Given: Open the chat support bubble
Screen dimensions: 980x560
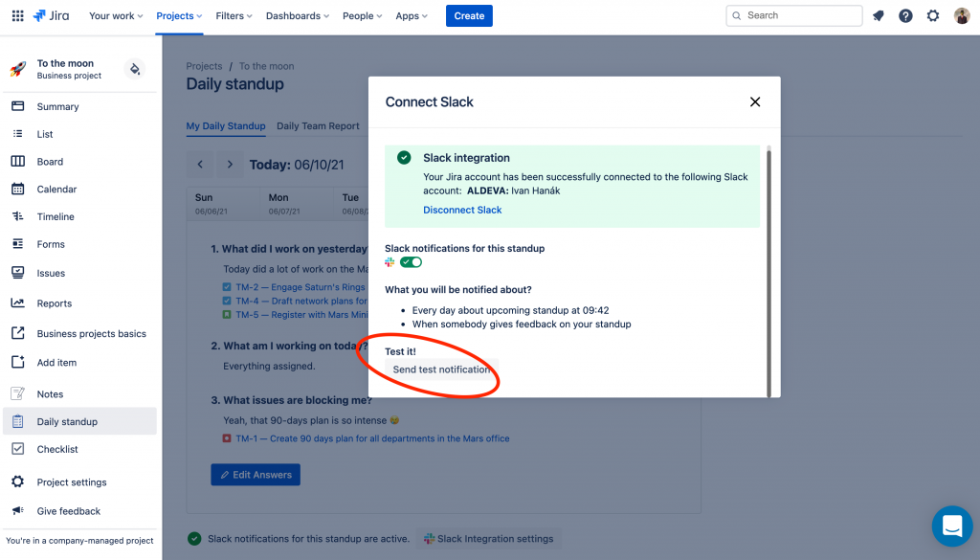Looking at the screenshot, I should click(952, 526).
